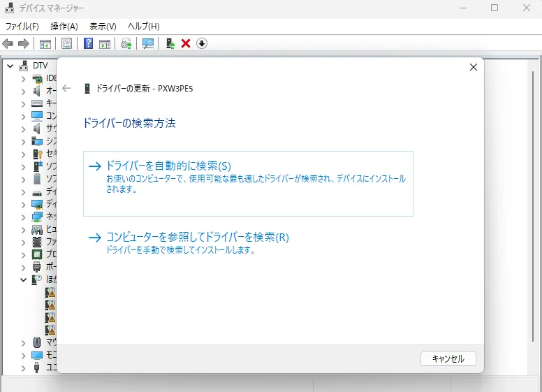Expand the mouse category chevron
The width and height of the screenshot is (542, 392).
click(x=23, y=343)
